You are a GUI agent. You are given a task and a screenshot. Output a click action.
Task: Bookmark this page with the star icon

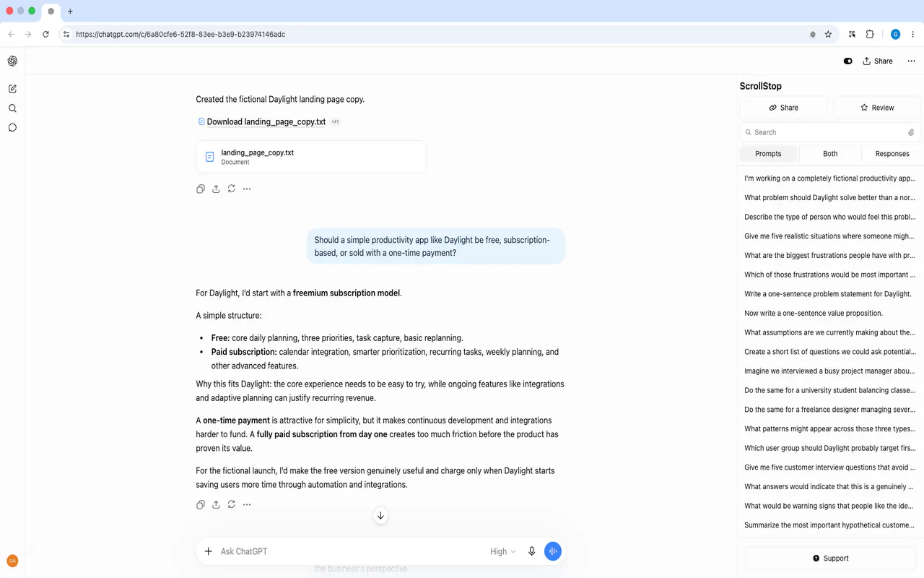[x=828, y=34]
